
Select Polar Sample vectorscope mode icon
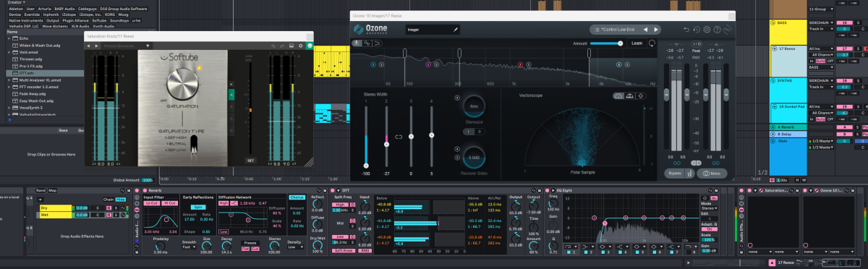point(618,95)
